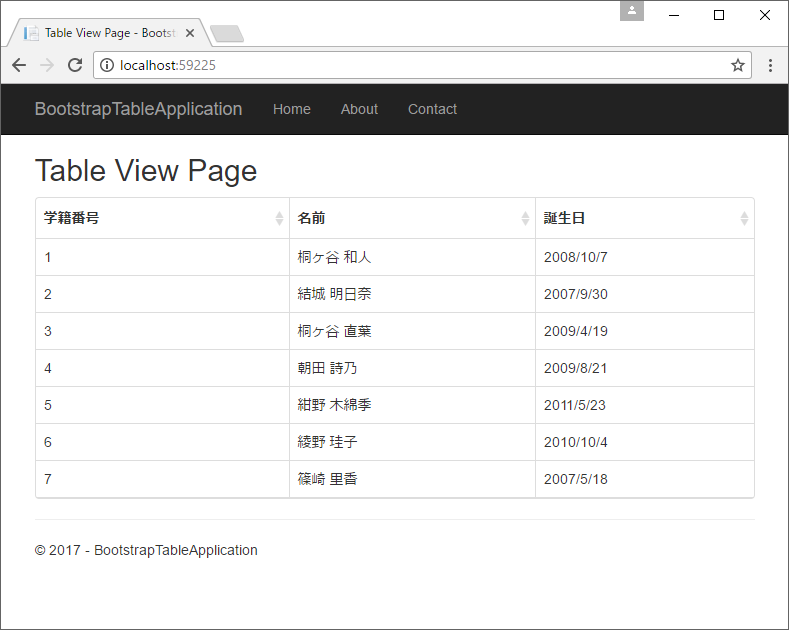The height and width of the screenshot is (630, 789).
Task: Open the Contact nav link
Action: pos(432,109)
